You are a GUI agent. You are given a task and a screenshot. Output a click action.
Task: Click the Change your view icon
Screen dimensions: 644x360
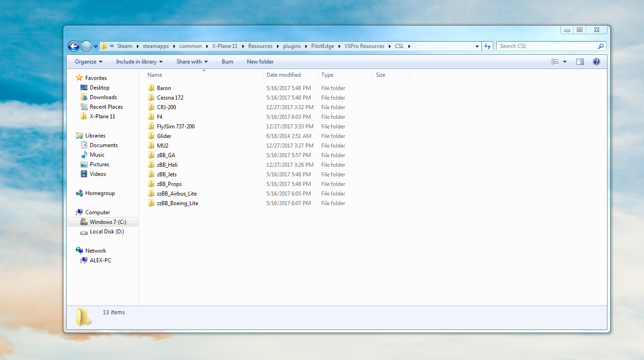[555, 62]
